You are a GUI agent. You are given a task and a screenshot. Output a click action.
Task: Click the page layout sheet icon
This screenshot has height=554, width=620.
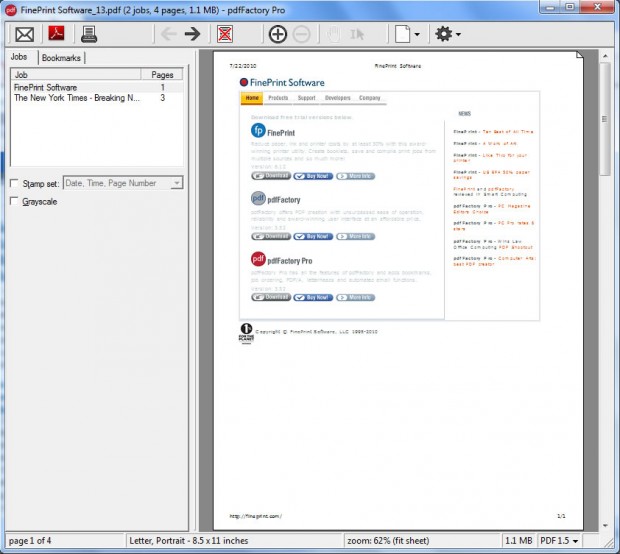403,34
